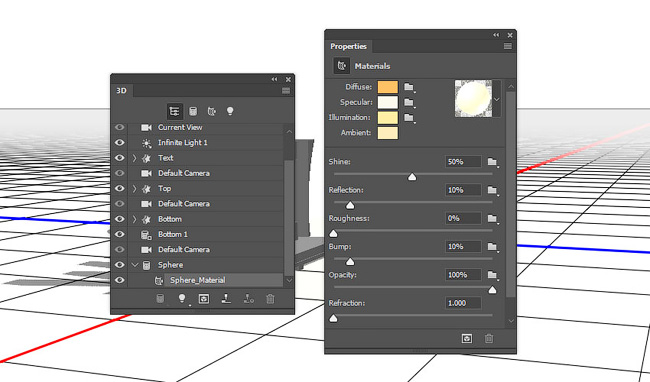
Task: Select the Properties panel tab
Action: point(348,46)
